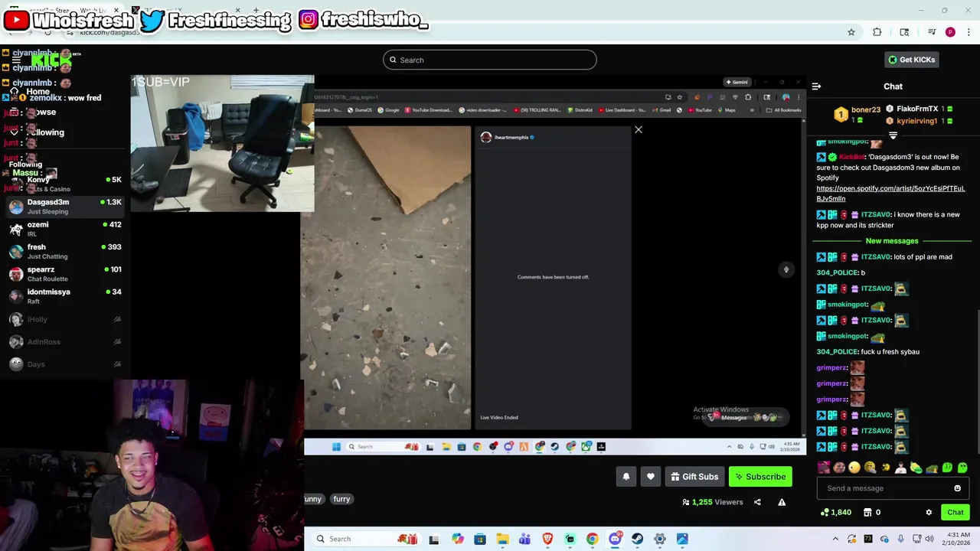Open File Explorer from taskbar
This screenshot has height=551, width=980.
pos(502,539)
